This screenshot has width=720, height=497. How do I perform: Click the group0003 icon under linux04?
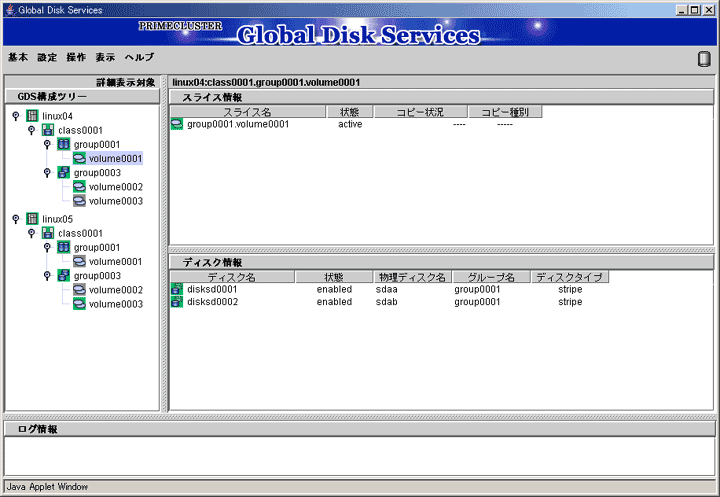63,173
